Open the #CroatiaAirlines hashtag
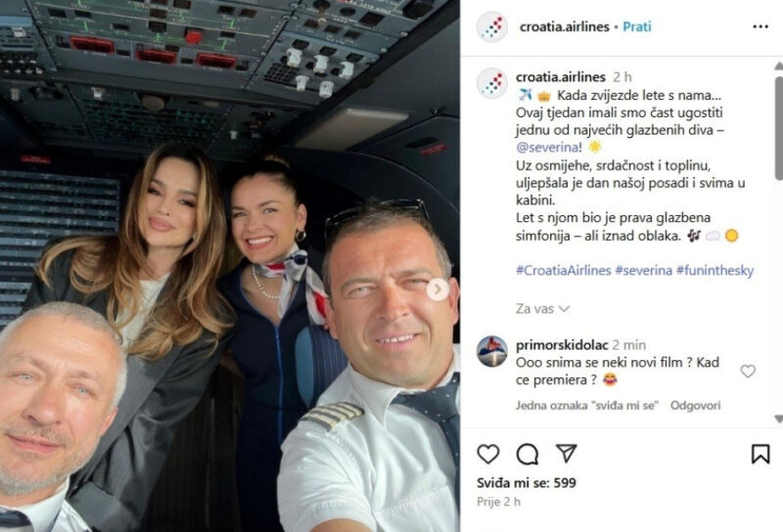The height and width of the screenshot is (532, 783). point(564,271)
